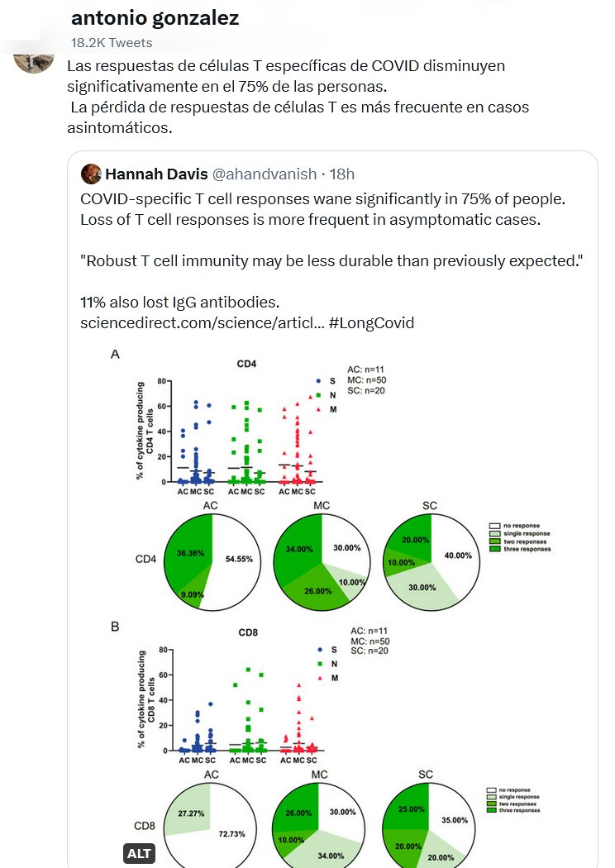The height and width of the screenshot is (868, 615).
Task: Click the 18.2K Tweets count
Action: (x=112, y=42)
